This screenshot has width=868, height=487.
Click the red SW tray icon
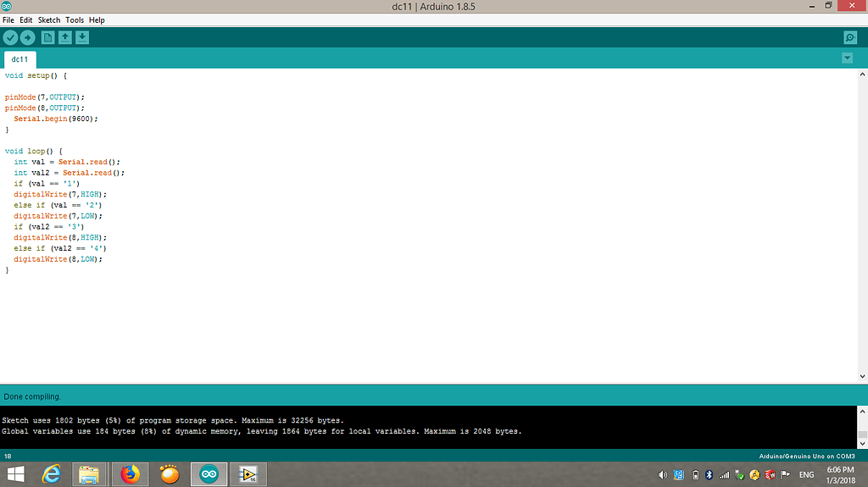click(x=770, y=475)
